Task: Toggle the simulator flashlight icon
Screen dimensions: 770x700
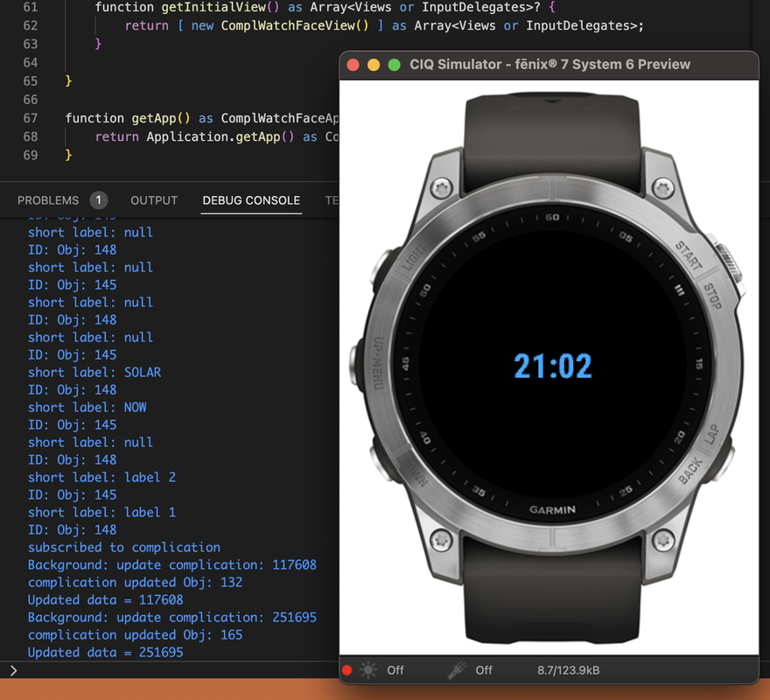Action: click(x=457, y=670)
